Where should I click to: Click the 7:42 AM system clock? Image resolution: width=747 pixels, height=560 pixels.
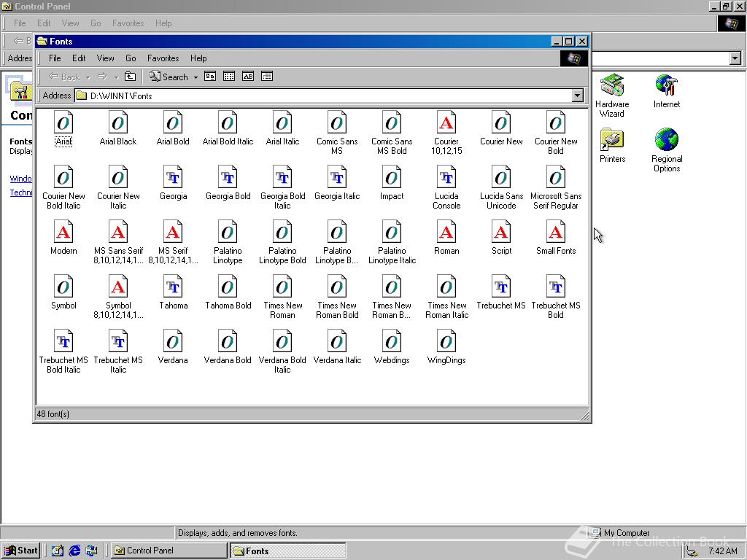pyautogui.click(x=723, y=551)
